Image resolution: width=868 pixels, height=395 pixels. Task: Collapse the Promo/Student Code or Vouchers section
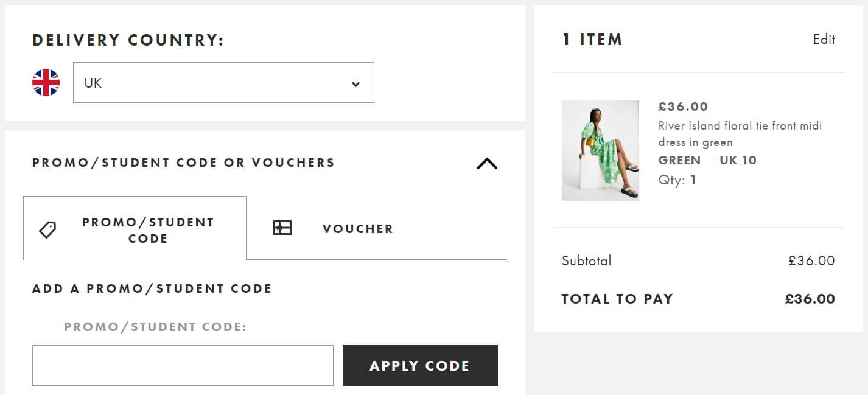pyautogui.click(x=486, y=164)
